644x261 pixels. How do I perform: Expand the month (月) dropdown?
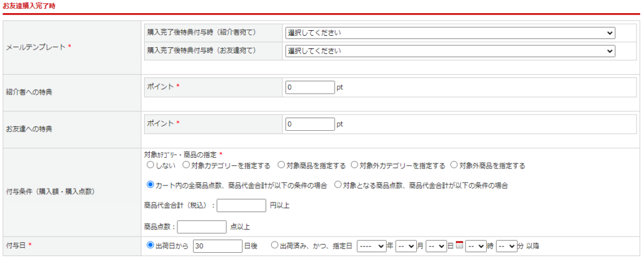coord(406,246)
